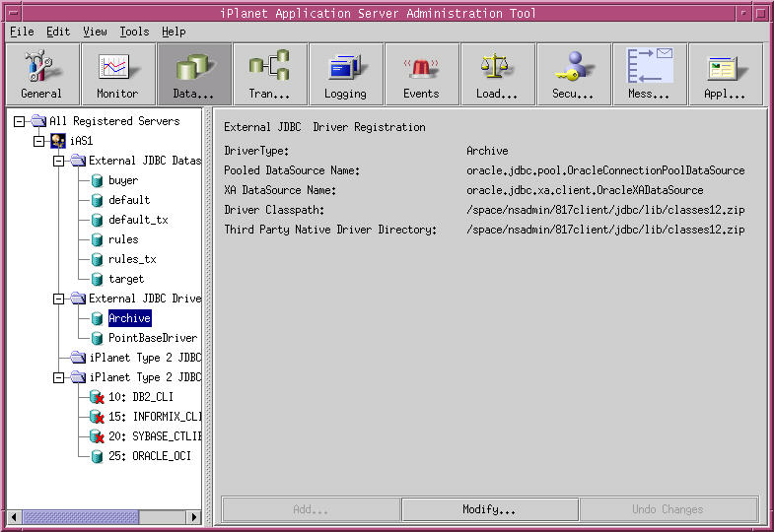Collapse the iAS1 server node
774x532 pixels.
point(39,141)
